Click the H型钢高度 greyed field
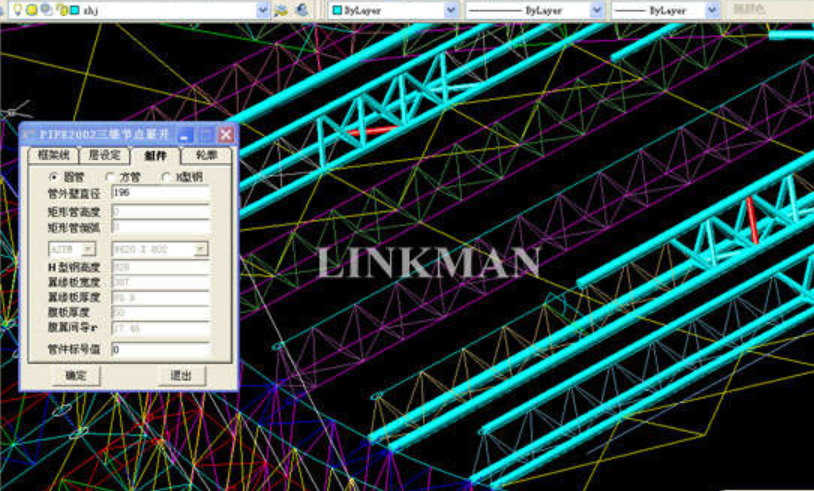The width and height of the screenshot is (814, 491). pyautogui.click(x=161, y=267)
